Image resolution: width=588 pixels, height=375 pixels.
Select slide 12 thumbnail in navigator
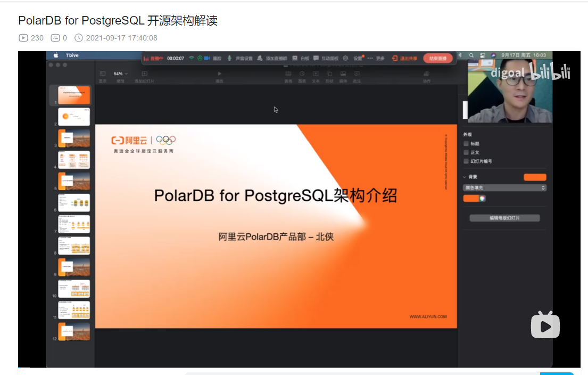click(74, 332)
